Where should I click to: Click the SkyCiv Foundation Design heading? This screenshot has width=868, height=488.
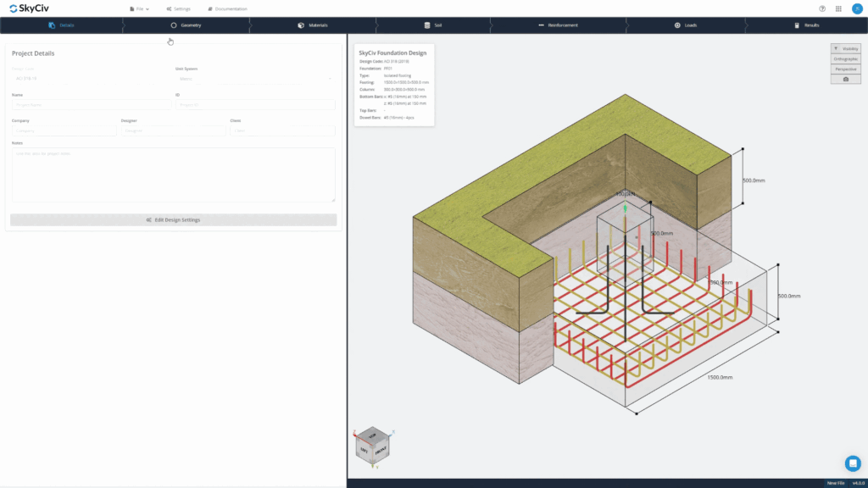click(392, 53)
